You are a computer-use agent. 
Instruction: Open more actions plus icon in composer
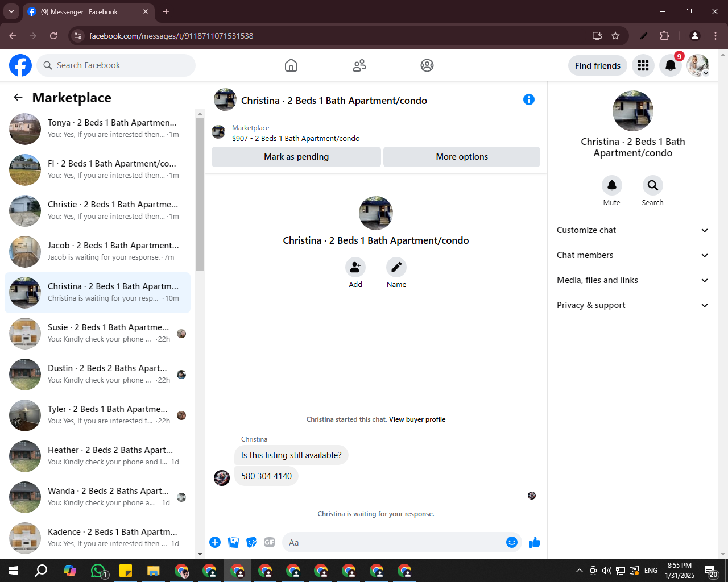coord(215,542)
